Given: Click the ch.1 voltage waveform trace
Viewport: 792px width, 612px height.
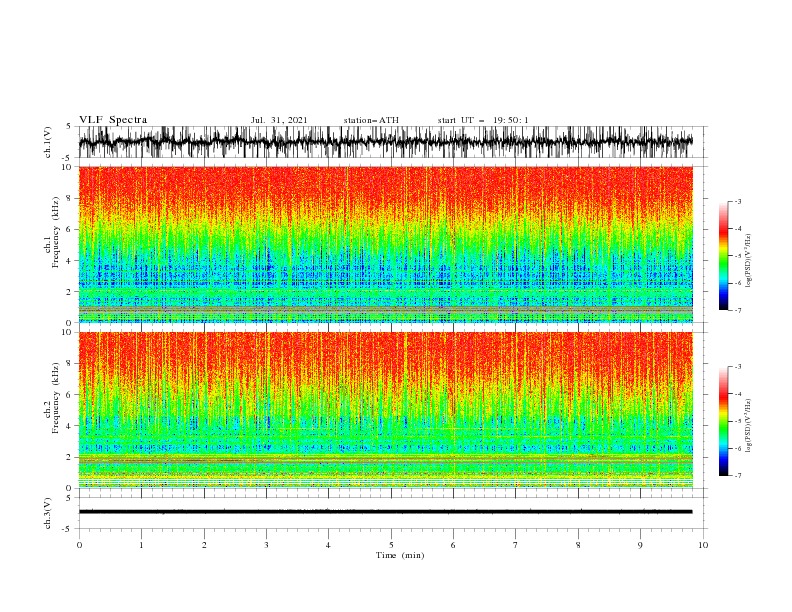Looking at the screenshot, I should (385, 142).
